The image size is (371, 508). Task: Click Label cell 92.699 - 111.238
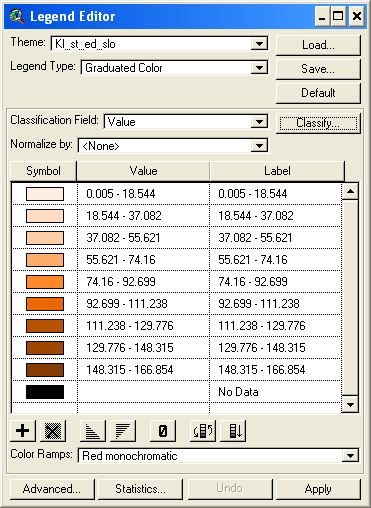(x=276, y=304)
